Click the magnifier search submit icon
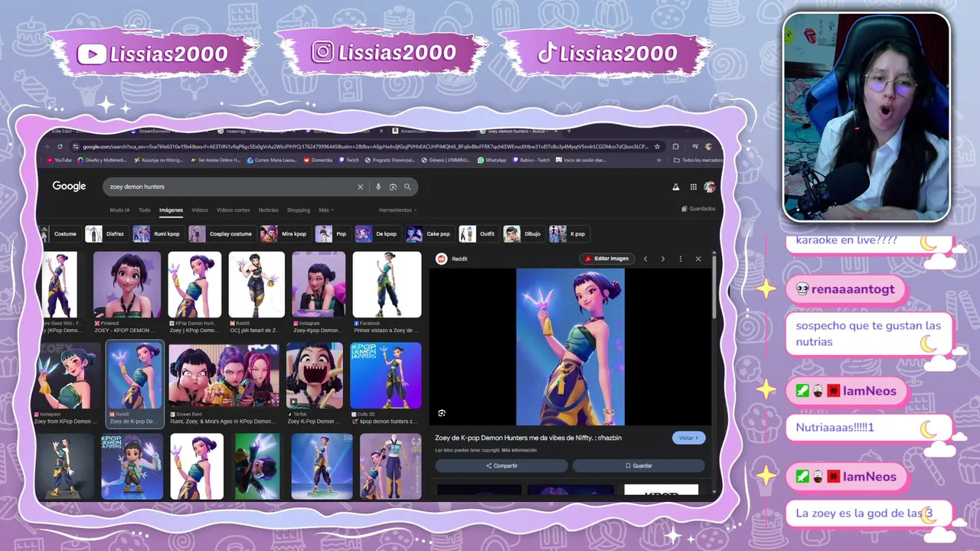The image size is (980, 551). click(x=407, y=187)
